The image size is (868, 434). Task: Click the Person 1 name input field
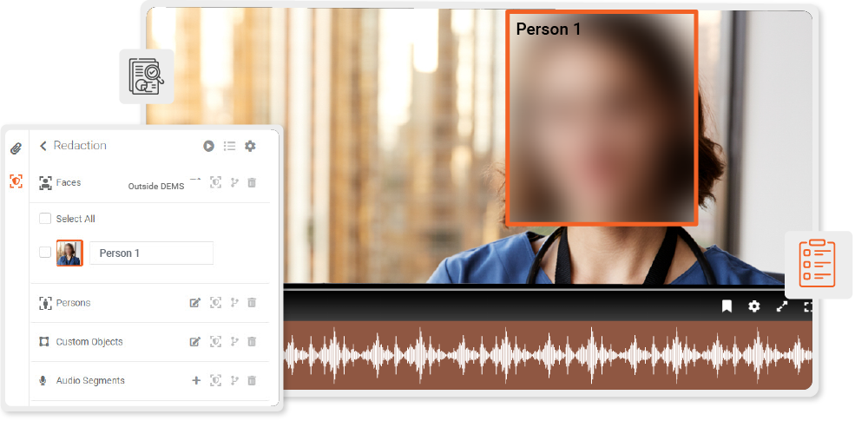[x=151, y=253]
